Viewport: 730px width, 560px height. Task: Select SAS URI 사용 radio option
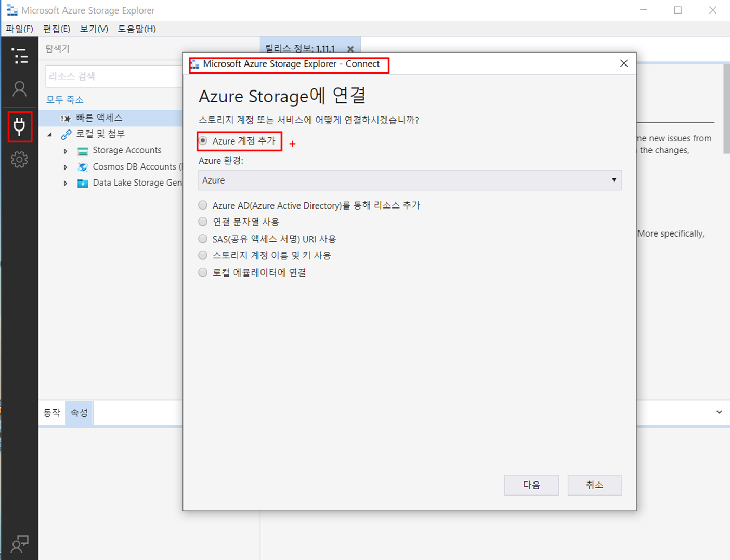[203, 239]
